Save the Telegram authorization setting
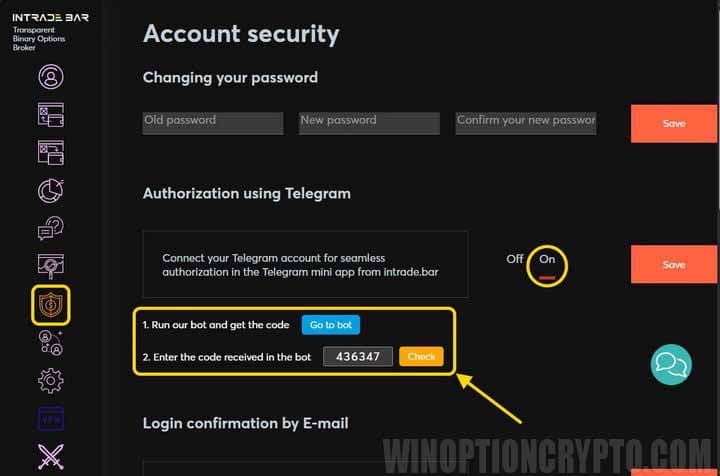 click(x=674, y=264)
